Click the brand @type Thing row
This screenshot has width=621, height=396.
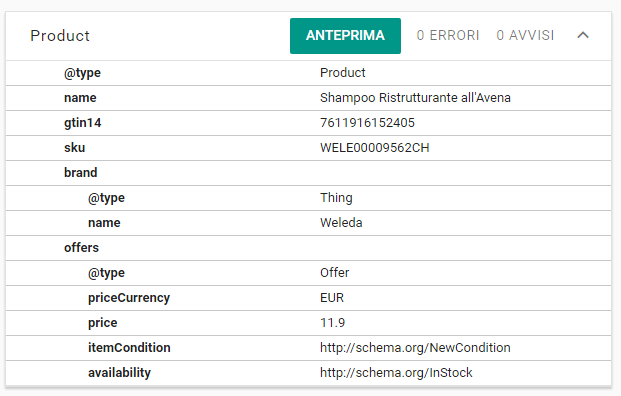pos(309,198)
